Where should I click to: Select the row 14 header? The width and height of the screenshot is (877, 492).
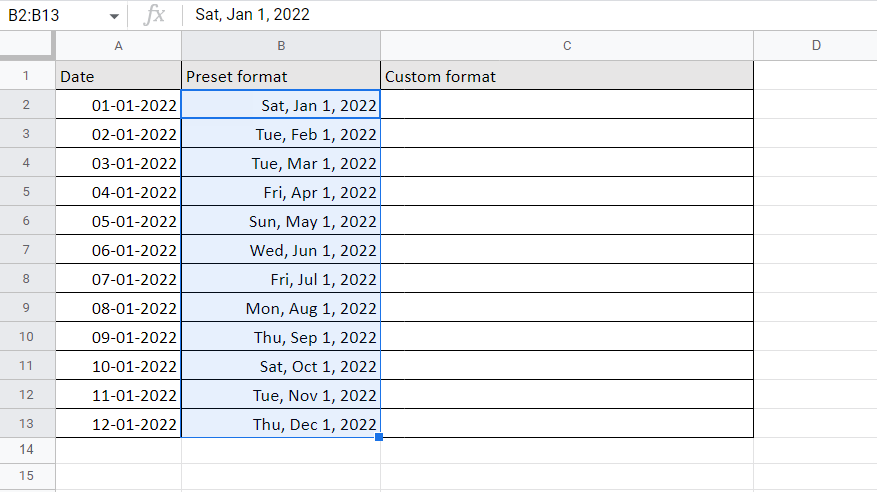pos(27,450)
